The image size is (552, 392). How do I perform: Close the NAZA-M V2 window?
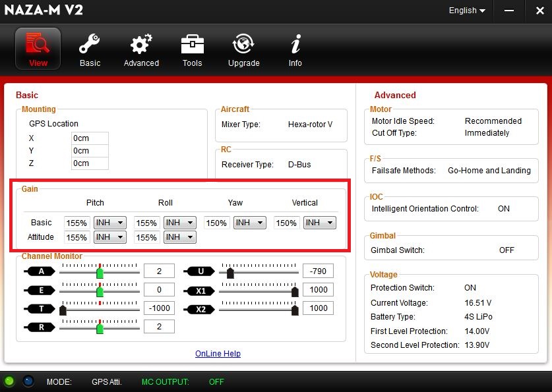pyautogui.click(x=539, y=11)
